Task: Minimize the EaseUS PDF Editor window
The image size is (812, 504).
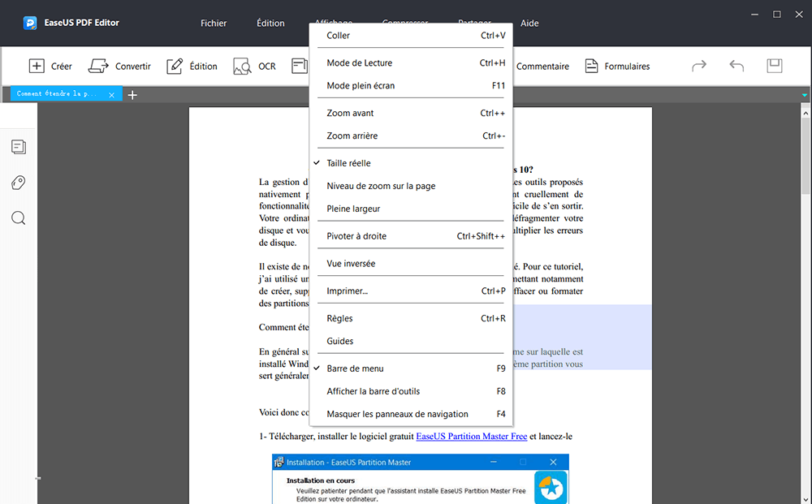Action: [754, 15]
